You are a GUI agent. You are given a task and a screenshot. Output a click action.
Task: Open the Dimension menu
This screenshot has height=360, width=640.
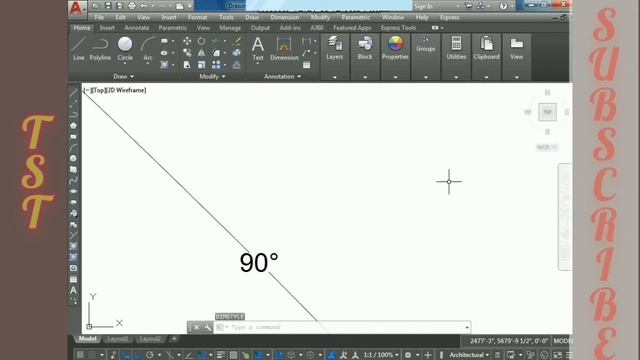tap(284, 18)
